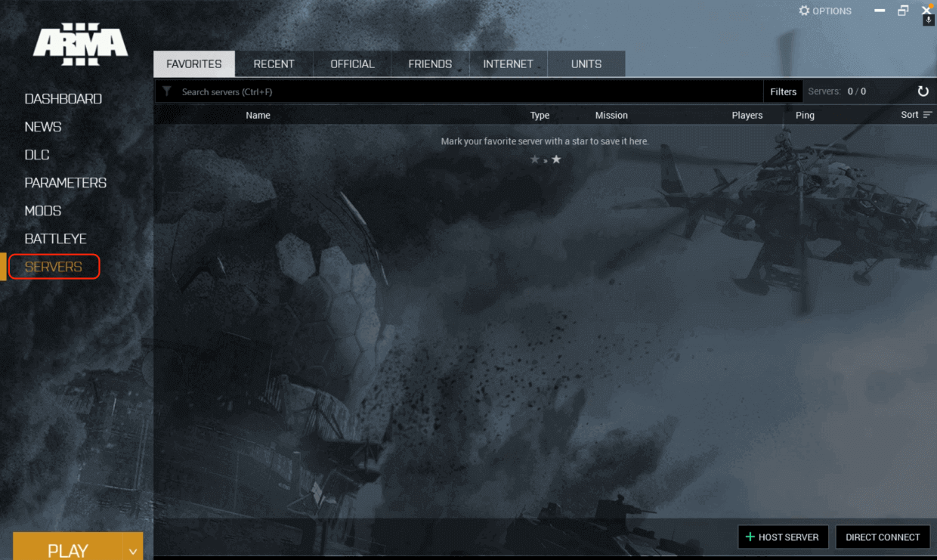Open Options via the gear icon
The image size is (937, 560).
click(x=804, y=11)
